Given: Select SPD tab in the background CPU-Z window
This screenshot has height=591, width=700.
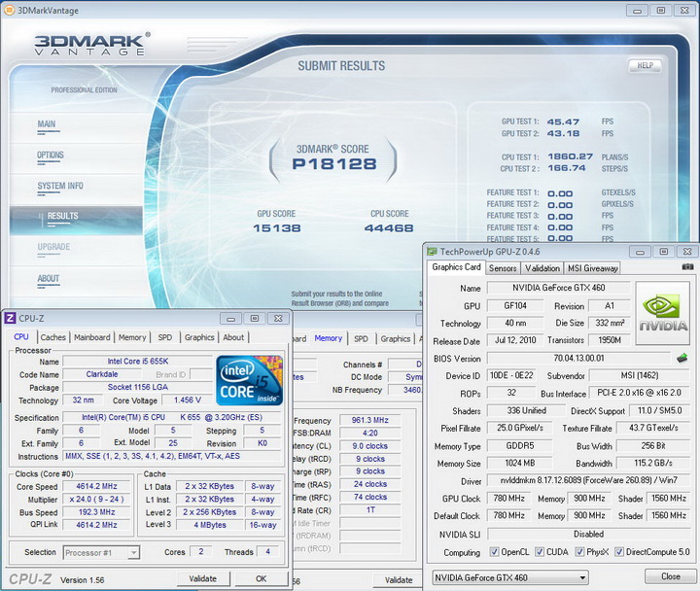Looking at the screenshot, I should point(361,339).
